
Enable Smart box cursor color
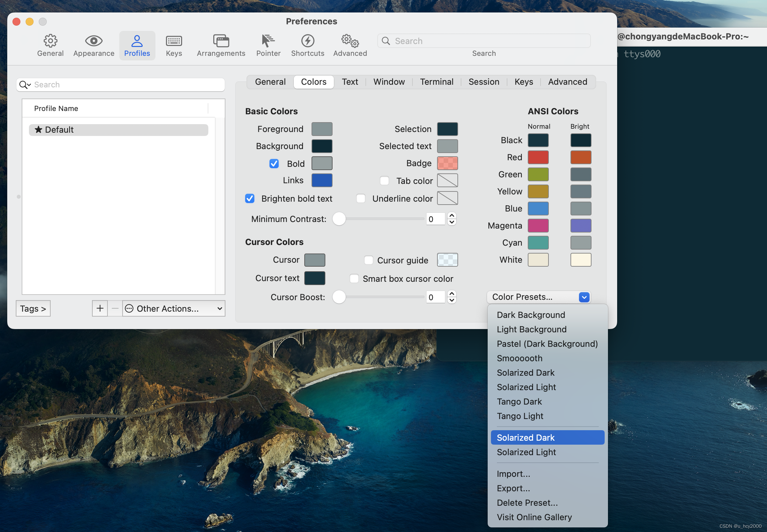coord(354,279)
